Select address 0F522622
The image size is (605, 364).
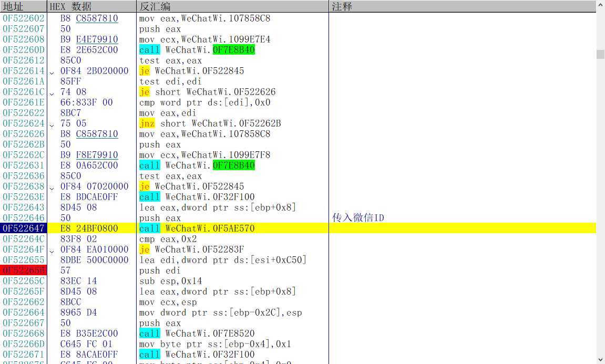(x=24, y=113)
